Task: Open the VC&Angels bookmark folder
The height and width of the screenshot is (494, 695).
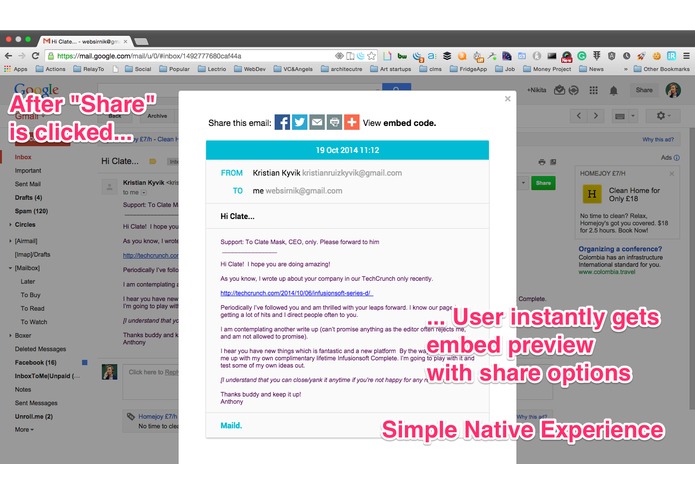Action: click(293, 69)
